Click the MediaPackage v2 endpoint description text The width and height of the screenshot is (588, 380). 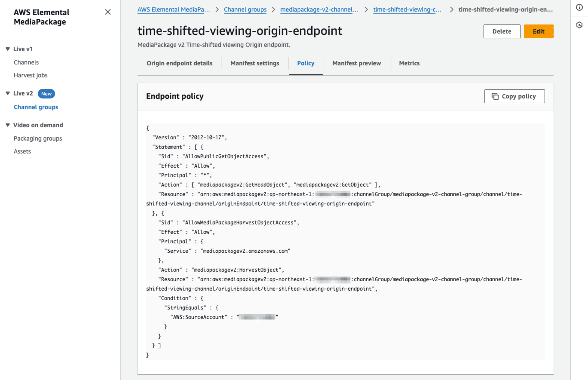tap(214, 45)
